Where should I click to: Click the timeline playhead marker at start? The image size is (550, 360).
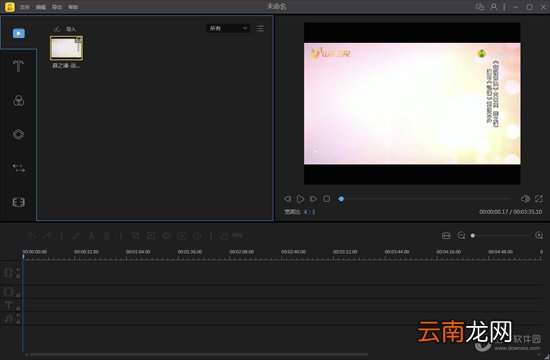pos(23,257)
